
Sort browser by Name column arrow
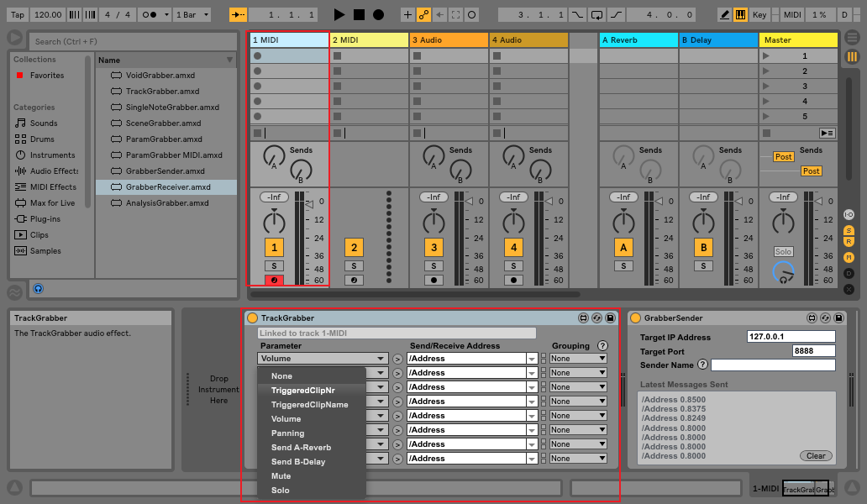[x=229, y=60]
